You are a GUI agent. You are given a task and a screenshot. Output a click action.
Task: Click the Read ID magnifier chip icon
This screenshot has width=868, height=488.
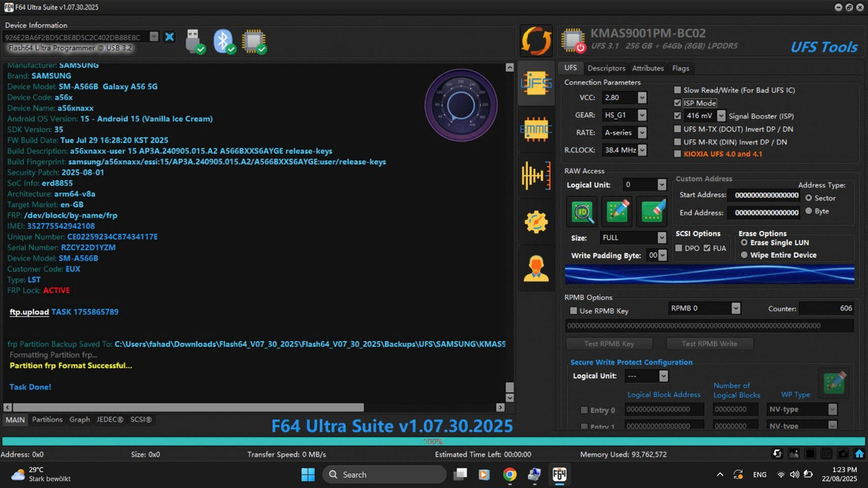[x=583, y=211]
